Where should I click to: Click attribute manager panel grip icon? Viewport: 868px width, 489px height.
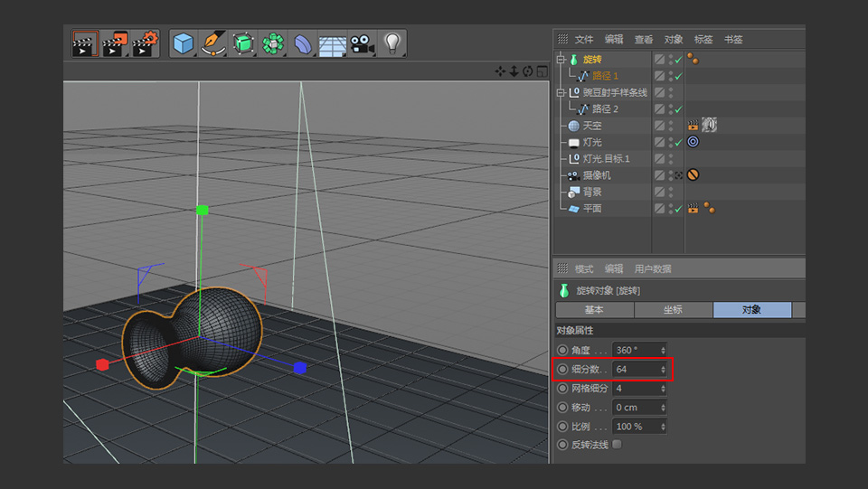(x=562, y=268)
